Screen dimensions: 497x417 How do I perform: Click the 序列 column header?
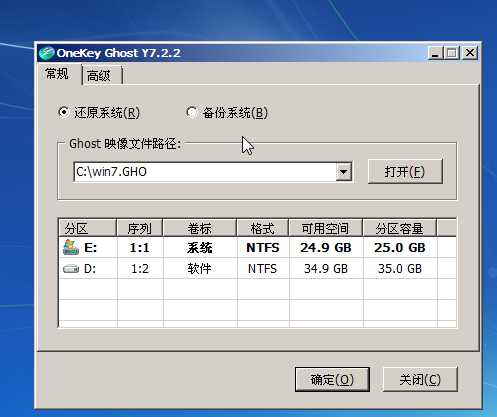140,228
